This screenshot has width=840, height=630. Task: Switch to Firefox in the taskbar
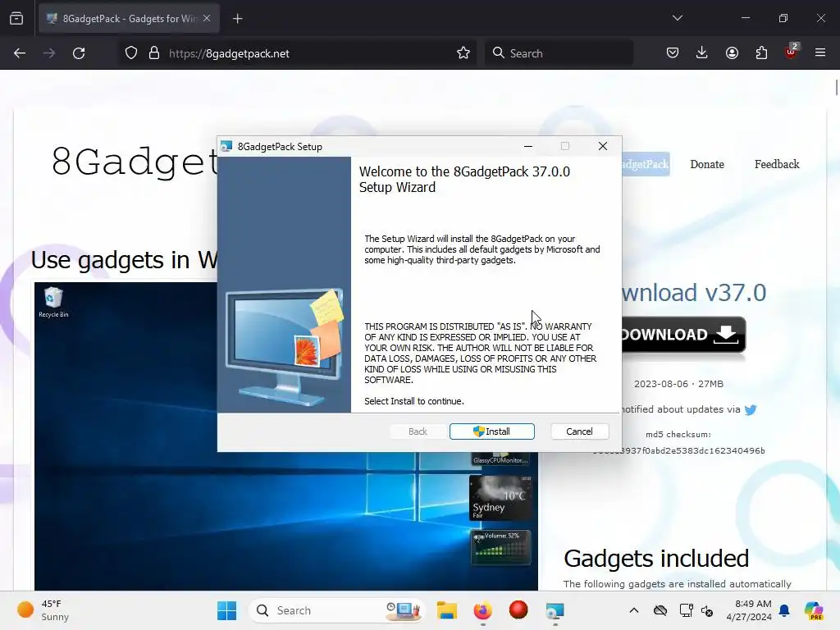482,610
